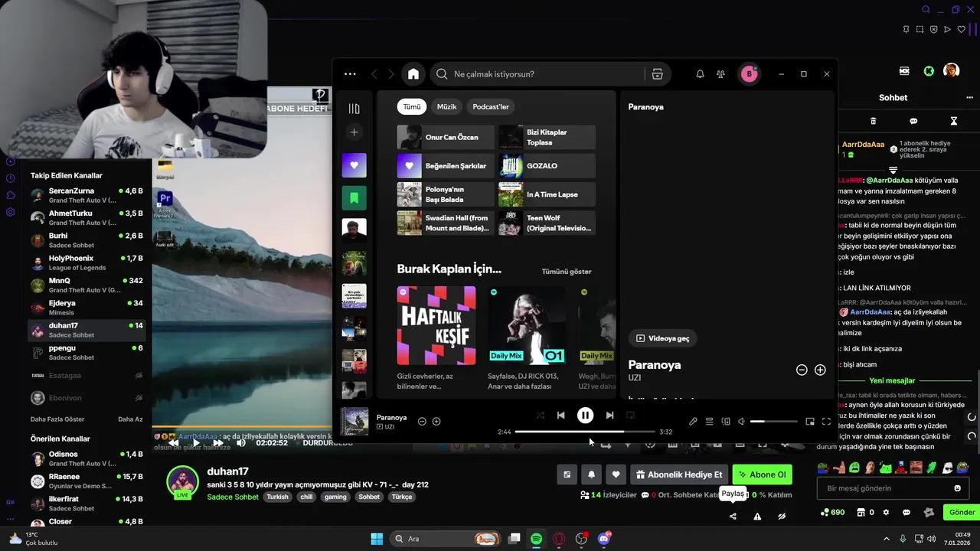Viewport: 980px width, 551px height.
Task: Click 'Gönder' send button
Action: [962, 512]
